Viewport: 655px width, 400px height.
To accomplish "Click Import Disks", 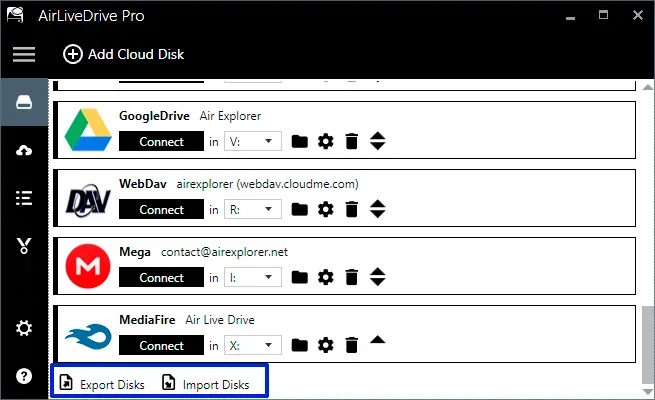I will pyautogui.click(x=206, y=384).
